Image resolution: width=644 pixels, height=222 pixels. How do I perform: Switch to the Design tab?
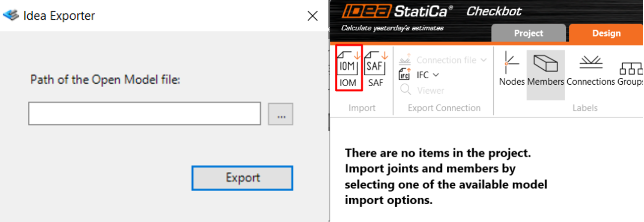click(x=606, y=33)
